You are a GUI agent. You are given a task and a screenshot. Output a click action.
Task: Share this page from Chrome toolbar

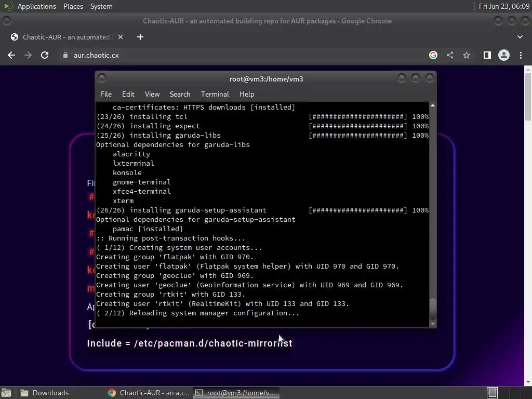[450, 55]
